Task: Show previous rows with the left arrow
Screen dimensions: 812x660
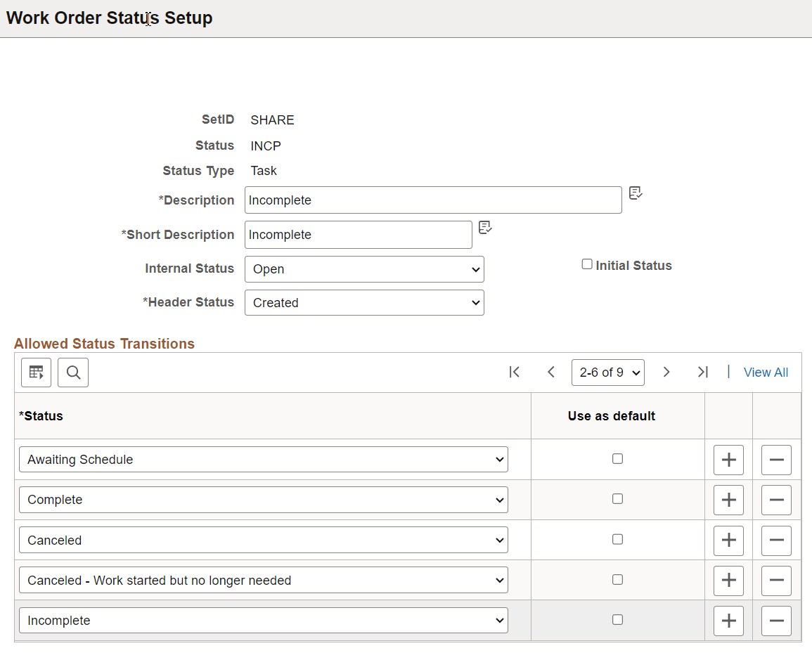Action: tap(551, 372)
